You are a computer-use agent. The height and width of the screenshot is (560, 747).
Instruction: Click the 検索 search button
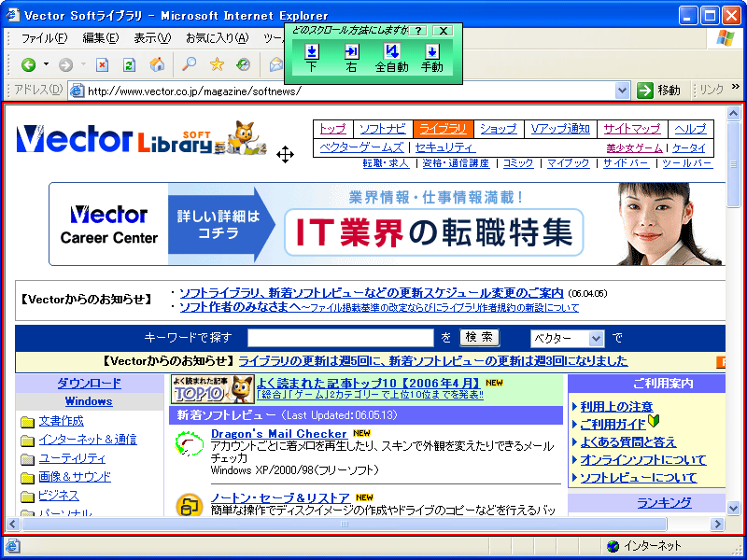(x=479, y=338)
